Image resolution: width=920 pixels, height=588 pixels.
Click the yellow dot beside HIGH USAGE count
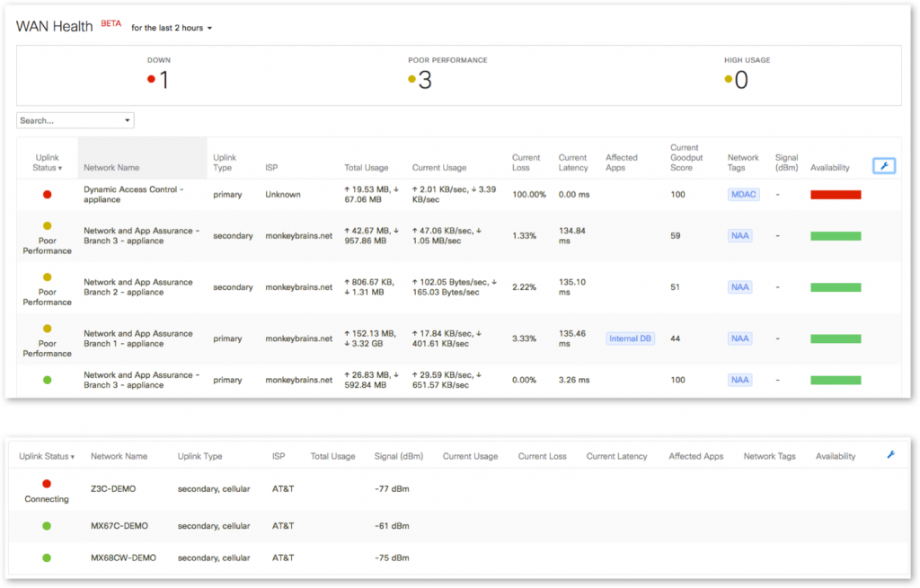tap(728, 79)
